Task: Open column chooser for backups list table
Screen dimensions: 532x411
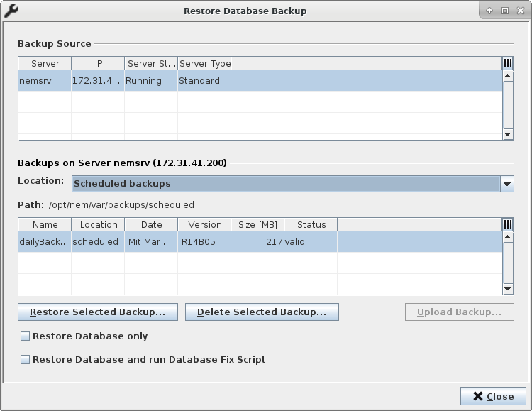Action: pyautogui.click(x=508, y=224)
